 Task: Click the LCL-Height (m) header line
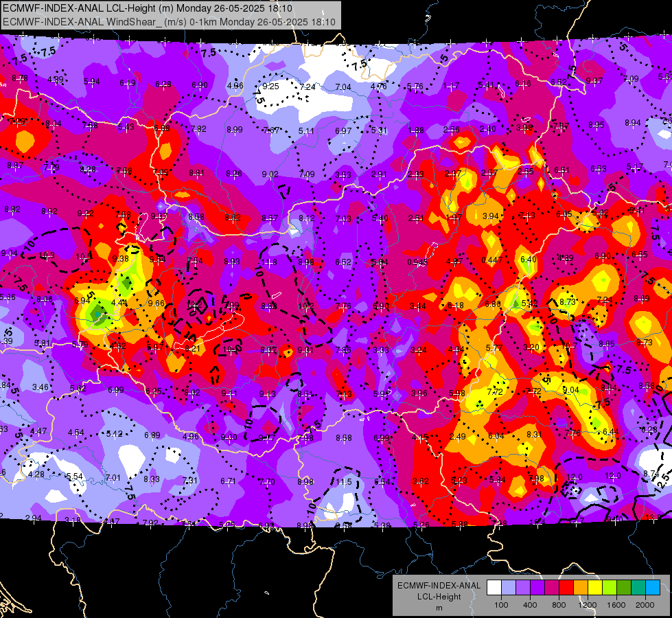(148, 8)
